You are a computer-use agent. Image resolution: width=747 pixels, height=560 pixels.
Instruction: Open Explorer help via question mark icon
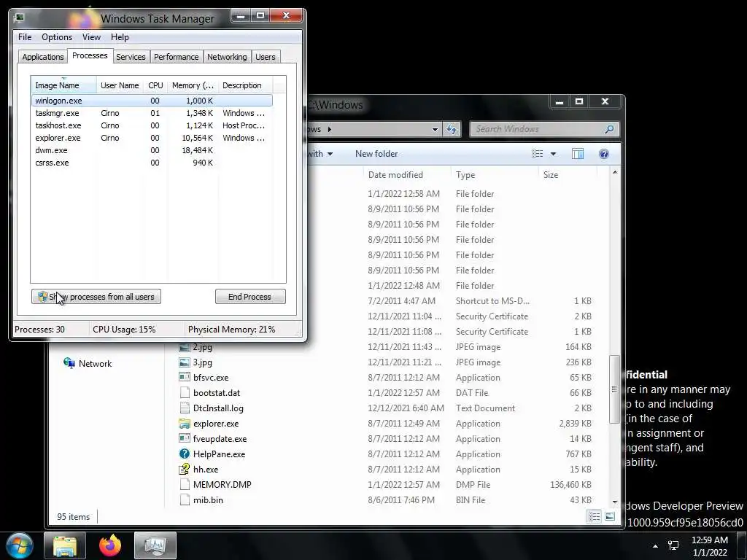(x=603, y=154)
